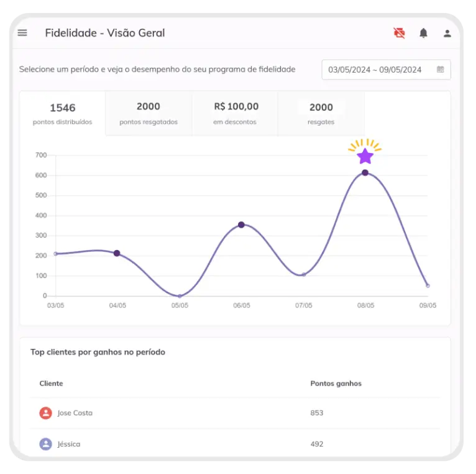Switch to the em descontos tab
The width and height of the screenshot is (476, 474).
235,113
